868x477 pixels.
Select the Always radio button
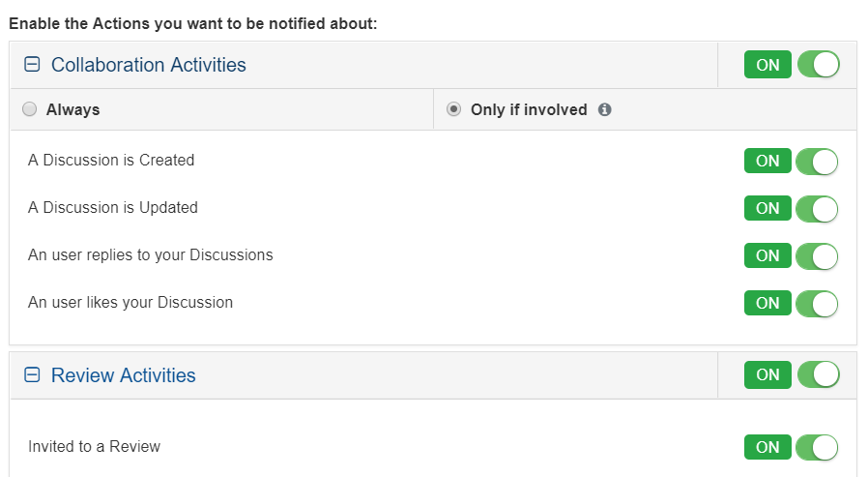coord(29,109)
